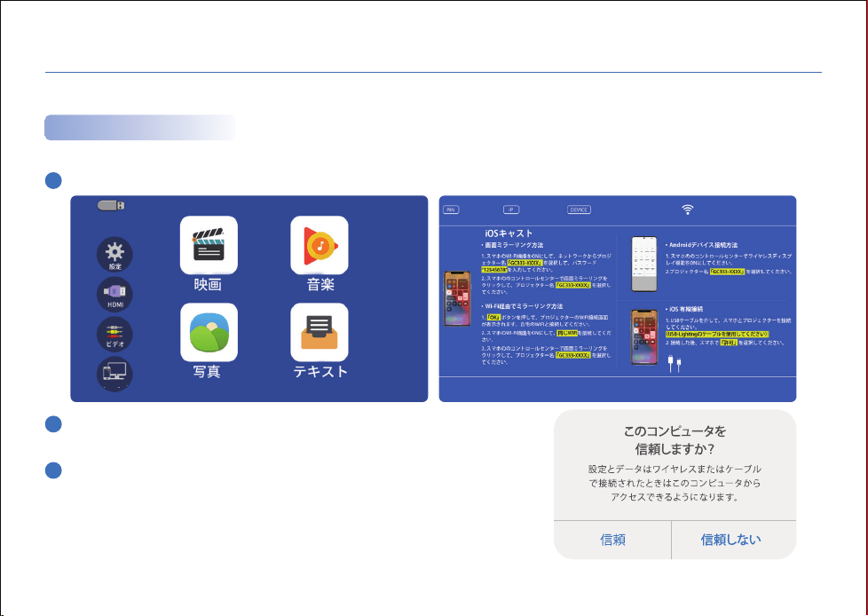Screen dimensions: 868x616
Task: Select the ビデオ AV cable input icon
Action: point(114,334)
